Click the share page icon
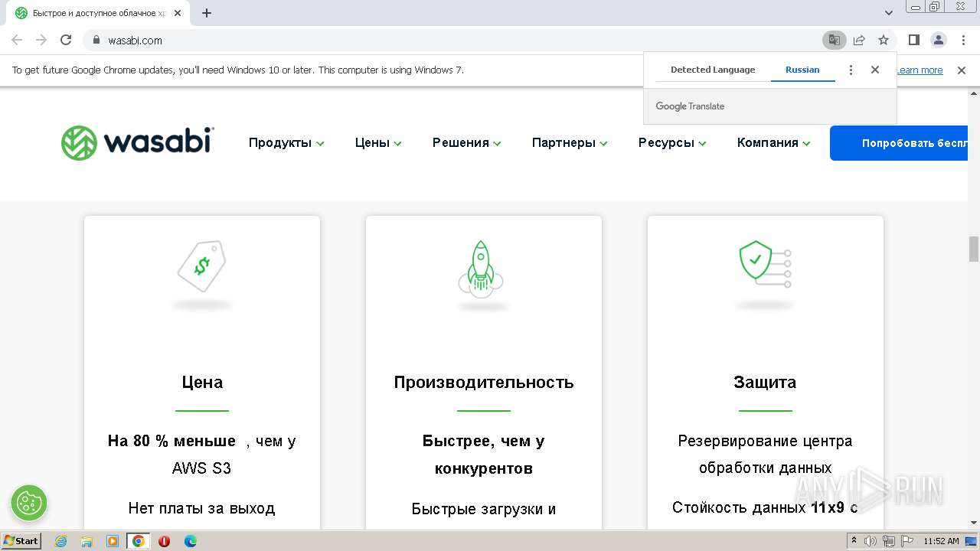The height and width of the screenshot is (551, 980). pyautogui.click(x=859, y=40)
